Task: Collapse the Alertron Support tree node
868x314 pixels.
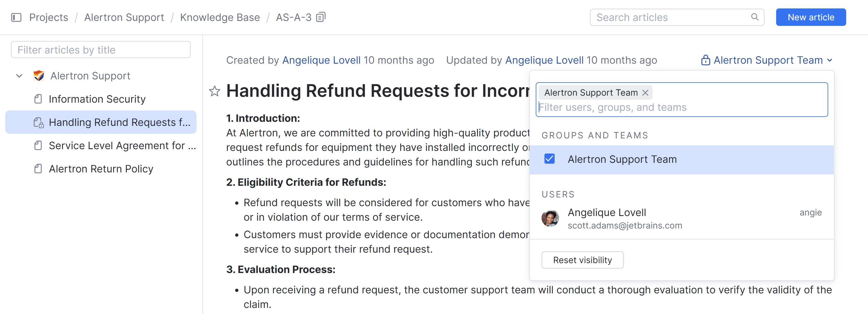Action: (19, 76)
